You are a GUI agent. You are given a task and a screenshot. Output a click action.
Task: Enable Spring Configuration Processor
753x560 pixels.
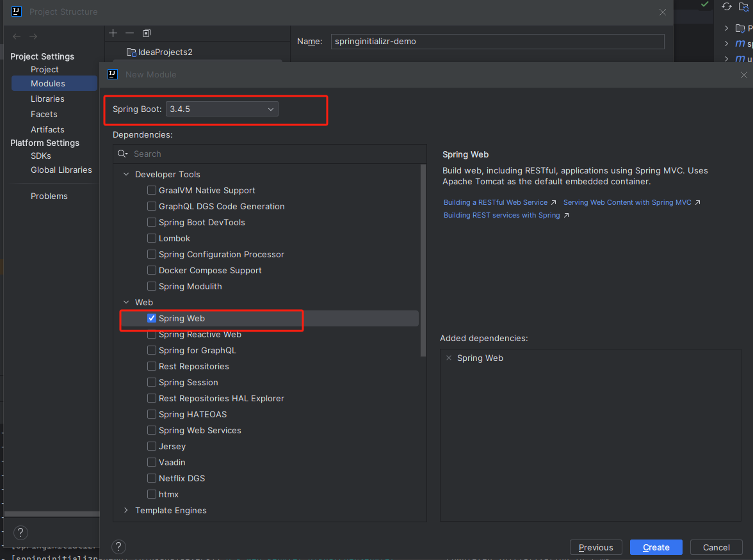pos(152,254)
